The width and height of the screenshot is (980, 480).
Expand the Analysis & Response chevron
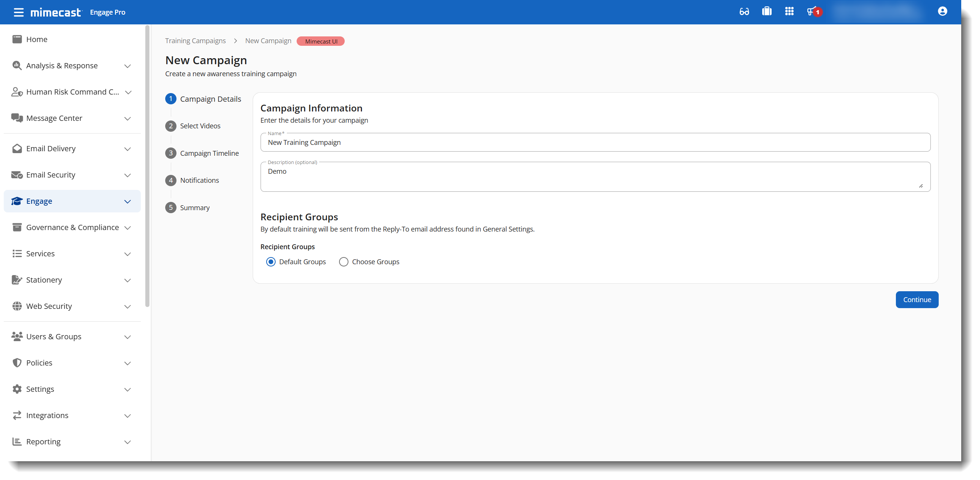[127, 66]
